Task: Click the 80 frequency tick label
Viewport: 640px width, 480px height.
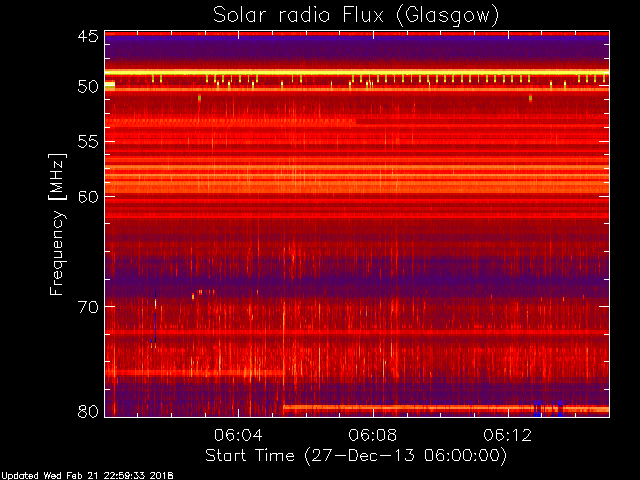Action: coord(88,411)
